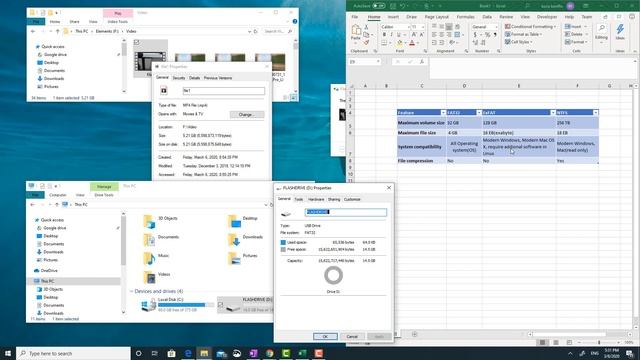Switch to the Formulas tab in Excel
Viewport: 640px width, 360px height.
(x=465, y=17)
